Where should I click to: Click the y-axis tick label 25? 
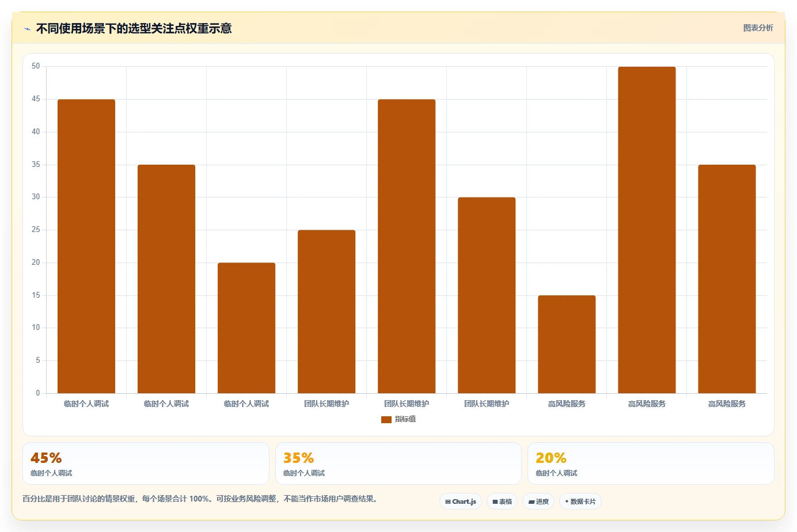[36, 230]
